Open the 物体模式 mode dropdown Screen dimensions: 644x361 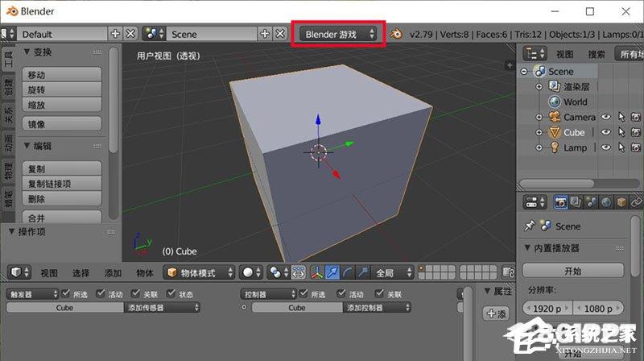point(199,272)
